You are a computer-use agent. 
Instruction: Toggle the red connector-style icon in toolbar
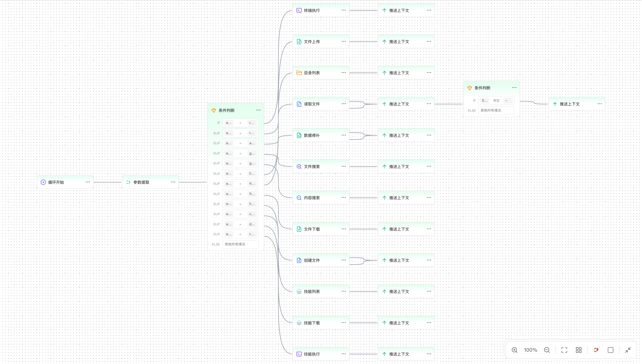click(596, 350)
